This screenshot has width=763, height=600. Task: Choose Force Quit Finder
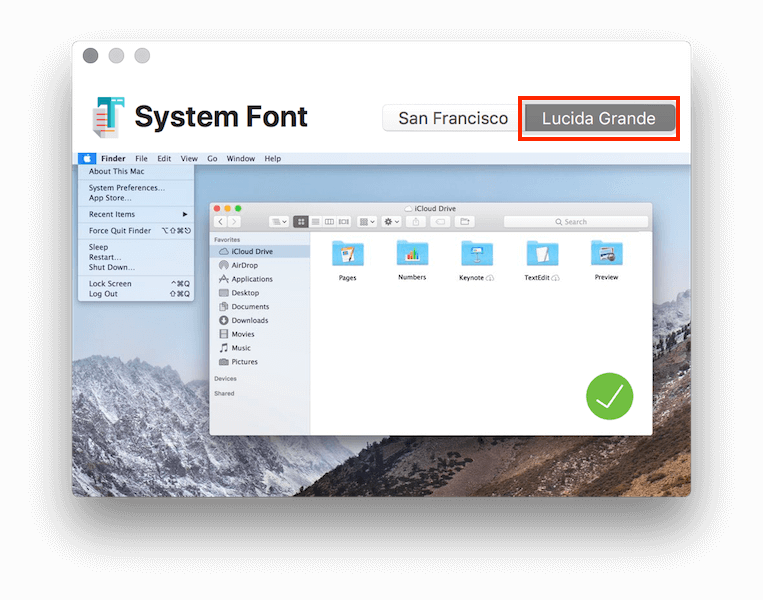pyautogui.click(x=136, y=231)
